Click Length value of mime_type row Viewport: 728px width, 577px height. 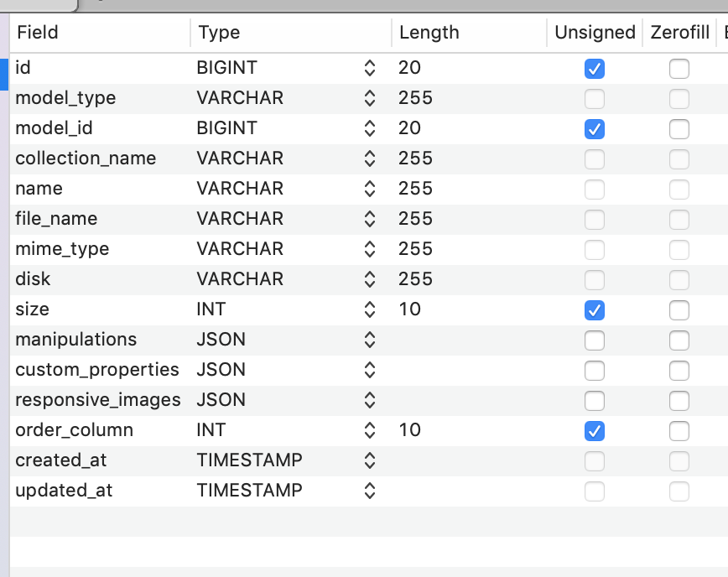pyautogui.click(x=416, y=249)
